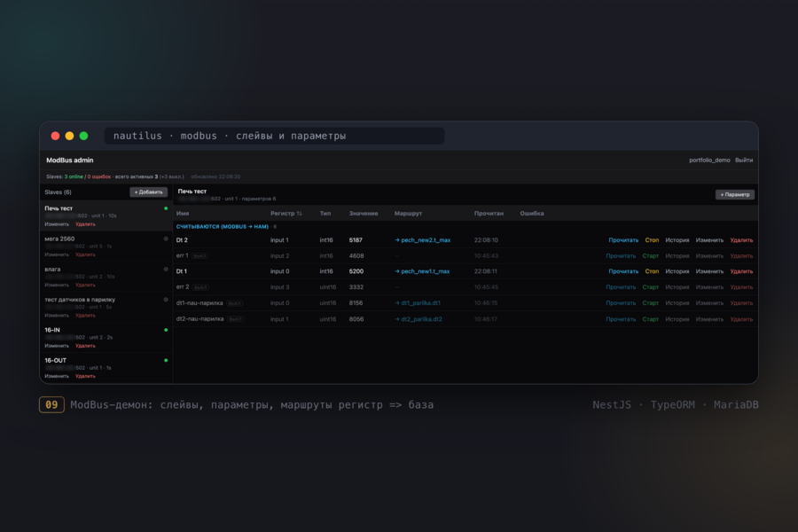798x532 pixels.
Task: Open История for the Dt 2 parameter
Action: [677, 240]
